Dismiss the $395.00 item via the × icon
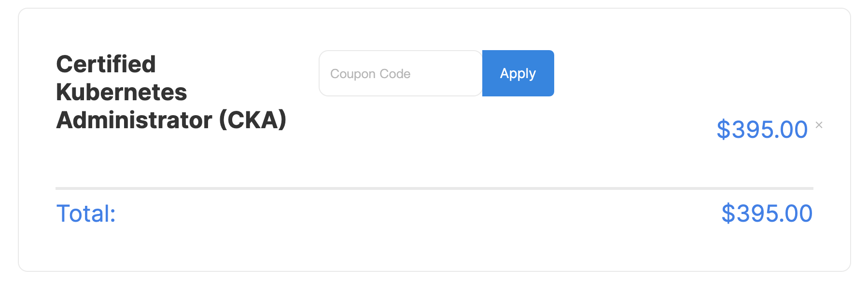 click(x=819, y=125)
